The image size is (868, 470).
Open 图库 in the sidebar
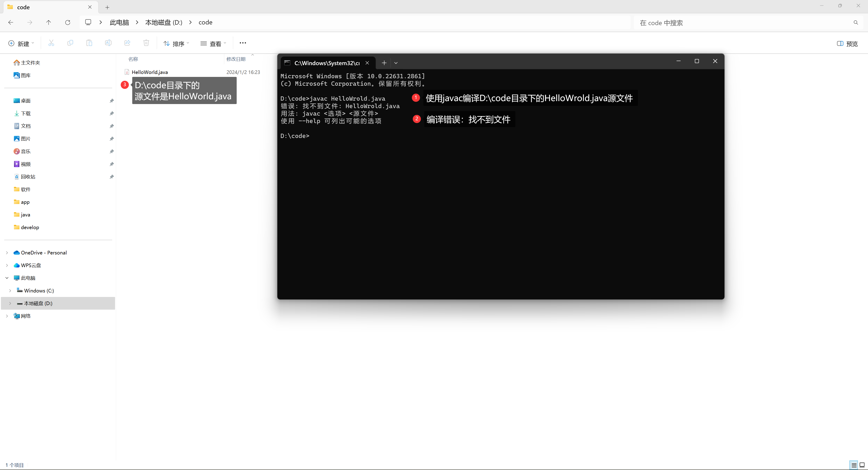[x=22, y=75]
